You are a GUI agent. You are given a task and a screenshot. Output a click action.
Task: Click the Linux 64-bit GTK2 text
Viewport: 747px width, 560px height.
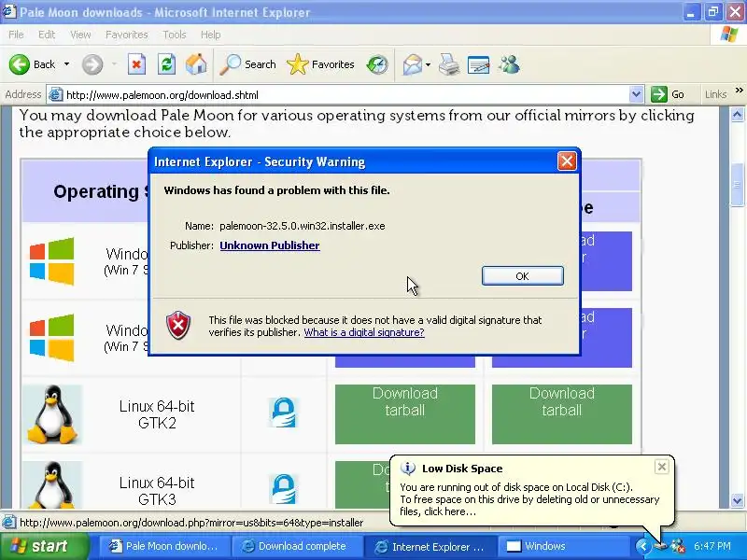coord(157,414)
